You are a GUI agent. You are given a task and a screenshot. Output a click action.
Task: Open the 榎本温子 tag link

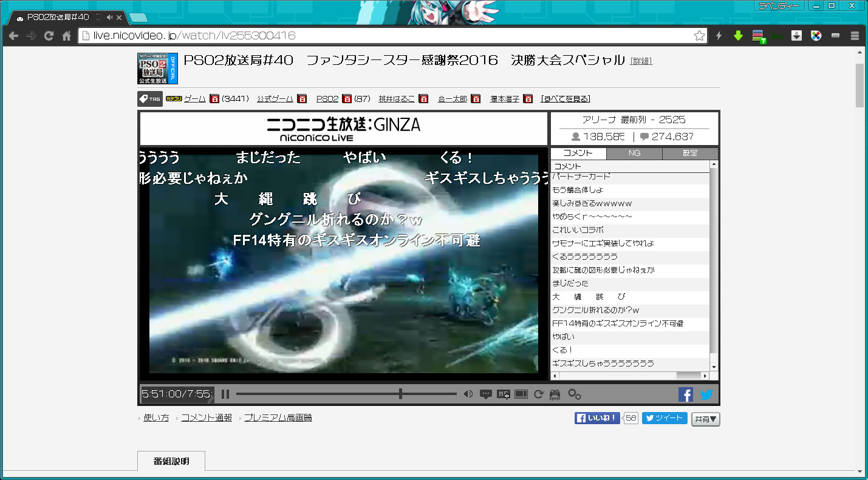[x=505, y=99]
